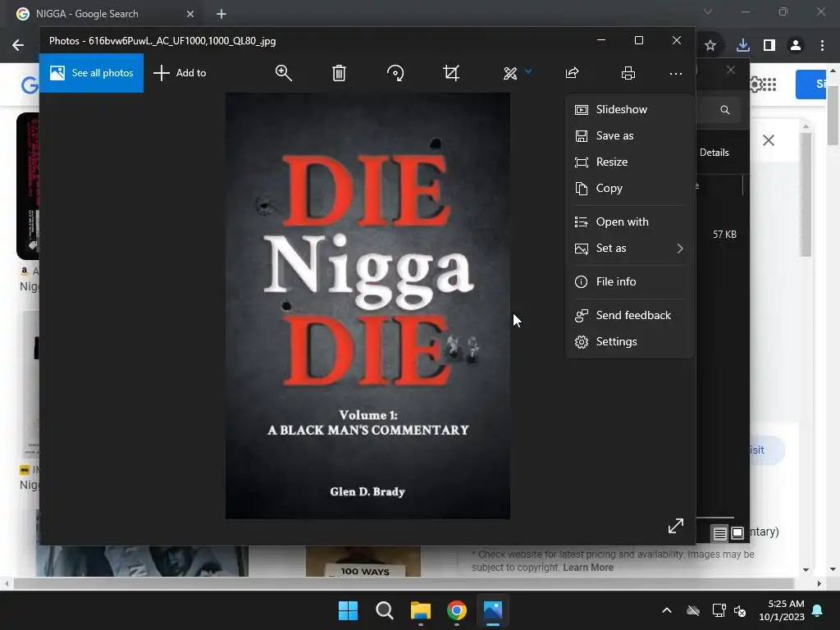Screen dimensions: 840x630
Task: Switch to the details list view icon
Action: [x=719, y=533]
